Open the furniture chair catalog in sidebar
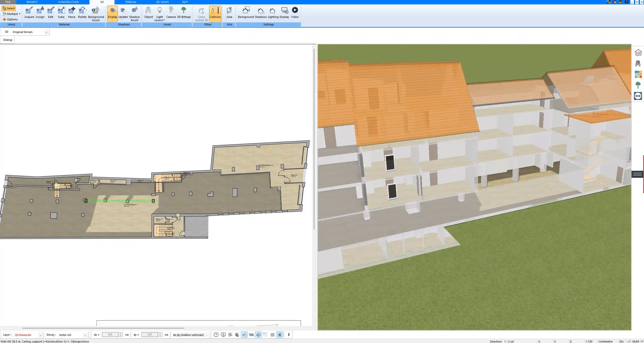644x343 pixels. [638, 63]
